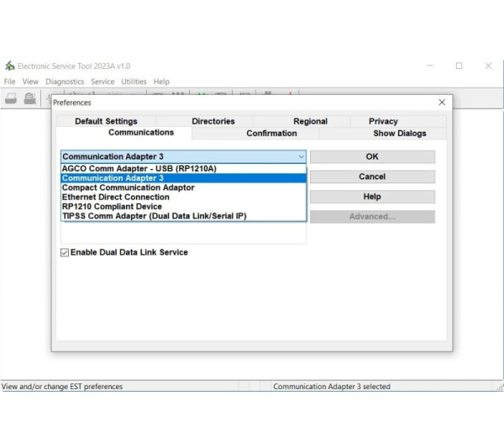Choose Compact Communication Adaptor option

[x=128, y=187]
